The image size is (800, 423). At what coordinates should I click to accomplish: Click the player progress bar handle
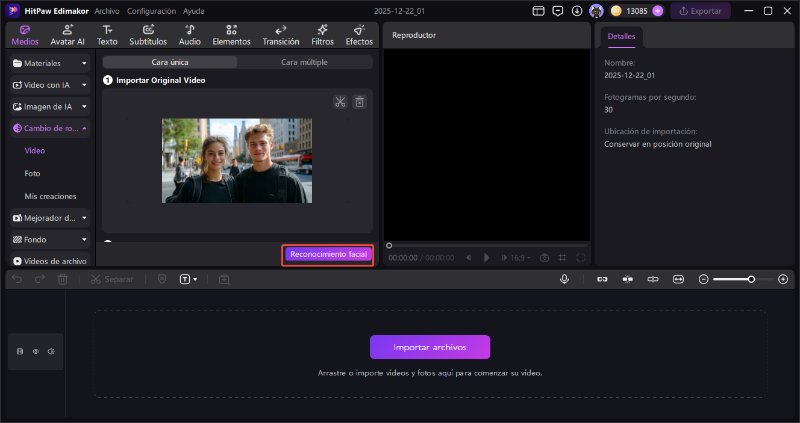[x=389, y=245]
